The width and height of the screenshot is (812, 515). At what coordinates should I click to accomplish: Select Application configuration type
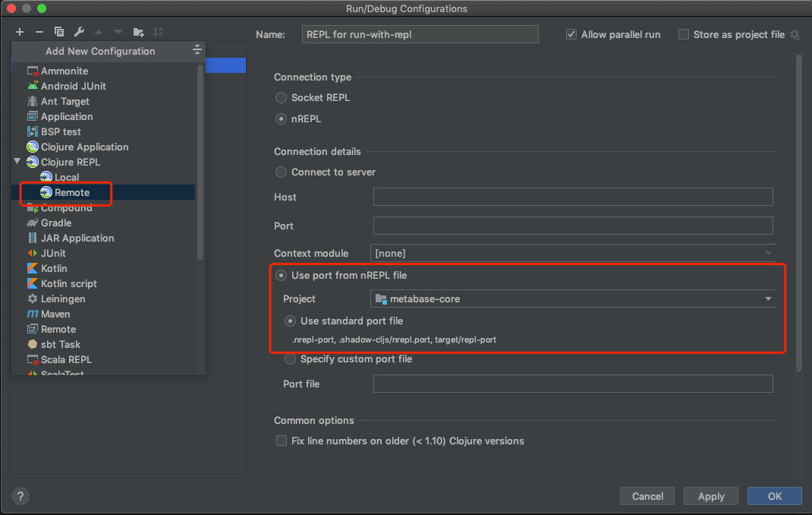pyautogui.click(x=67, y=116)
